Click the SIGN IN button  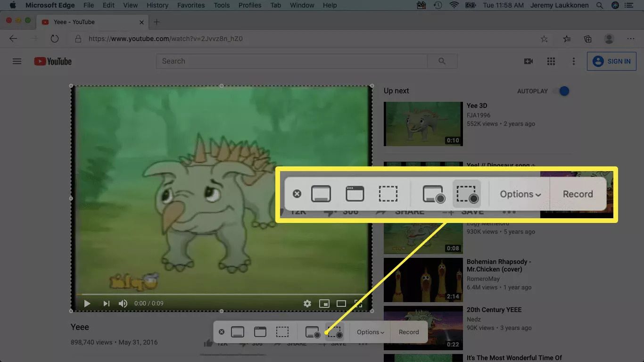click(611, 61)
